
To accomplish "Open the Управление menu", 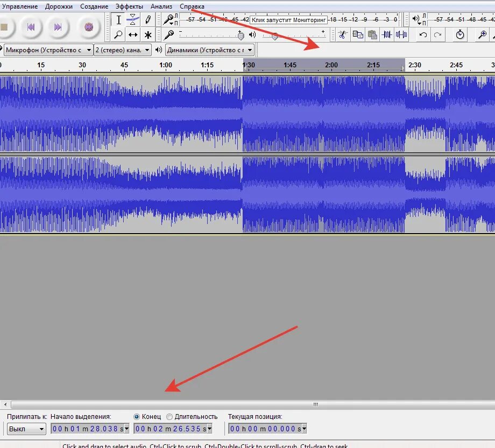I will (19, 6).
